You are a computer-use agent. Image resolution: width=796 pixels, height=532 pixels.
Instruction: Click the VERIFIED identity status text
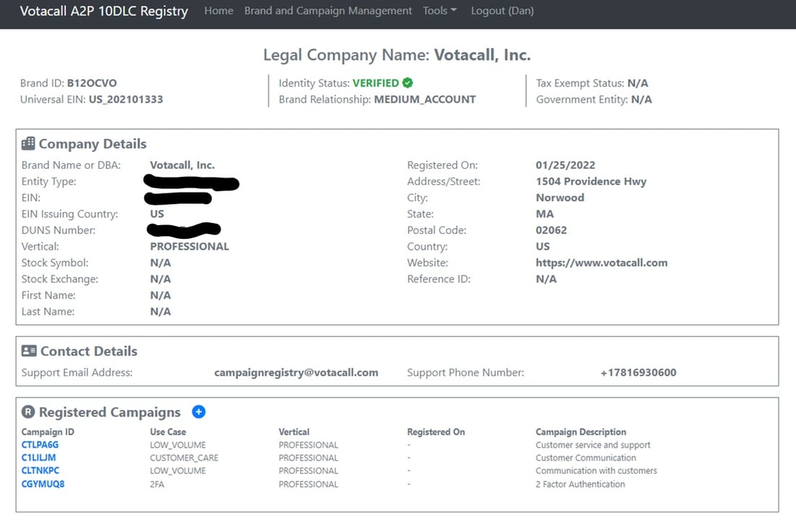[x=376, y=83]
